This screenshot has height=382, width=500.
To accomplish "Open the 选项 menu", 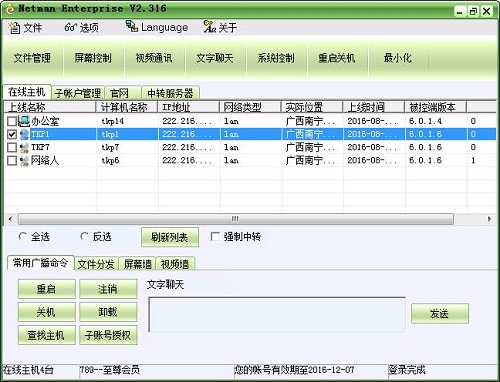I will tap(82, 28).
